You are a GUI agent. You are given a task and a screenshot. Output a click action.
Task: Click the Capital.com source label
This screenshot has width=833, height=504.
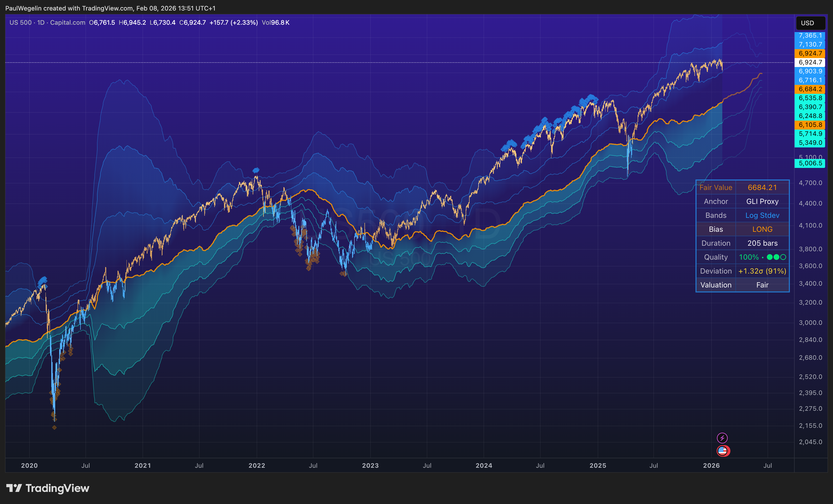(68, 22)
